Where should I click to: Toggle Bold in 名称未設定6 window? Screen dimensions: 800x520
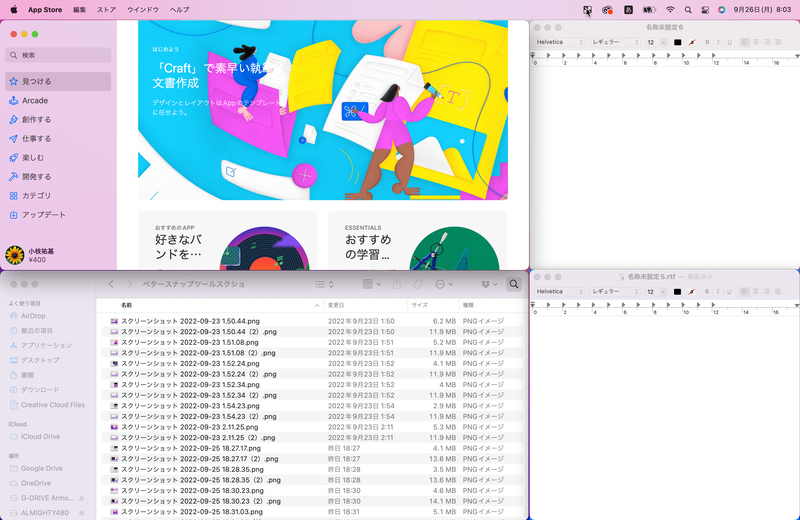707,42
